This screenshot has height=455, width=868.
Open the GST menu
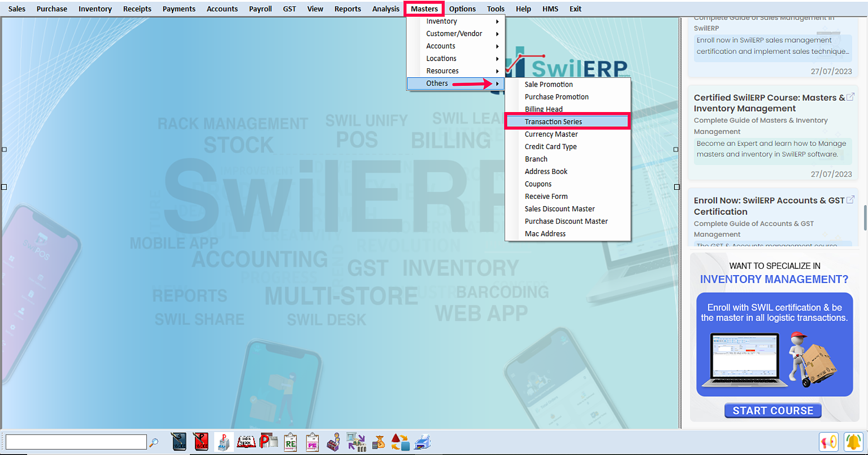pos(289,9)
